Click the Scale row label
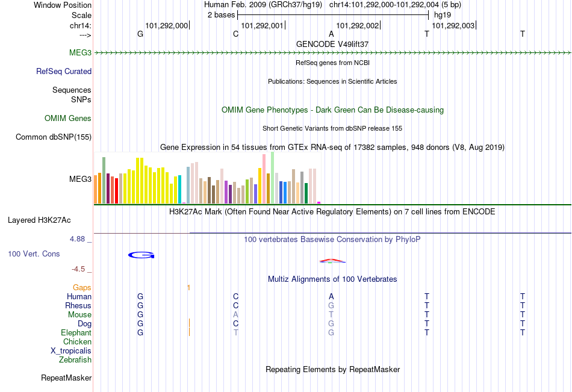This screenshot has width=572, height=392. (81, 15)
